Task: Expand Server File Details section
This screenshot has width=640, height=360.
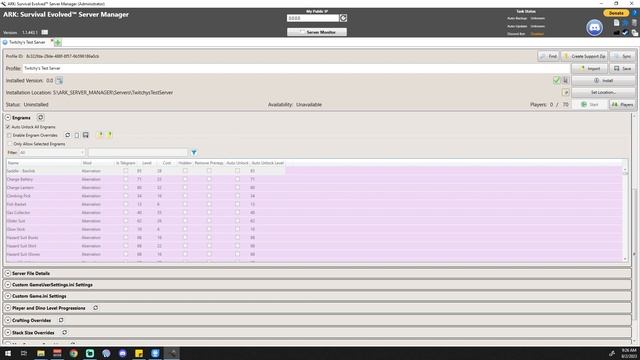Action: tap(8, 273)
